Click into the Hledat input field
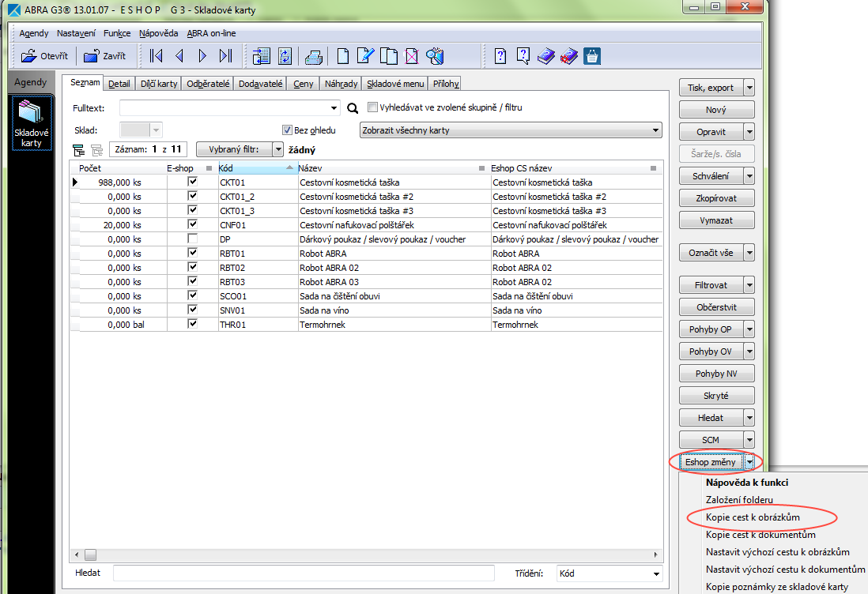The image size is (868, 594). [x=304, y=573]
